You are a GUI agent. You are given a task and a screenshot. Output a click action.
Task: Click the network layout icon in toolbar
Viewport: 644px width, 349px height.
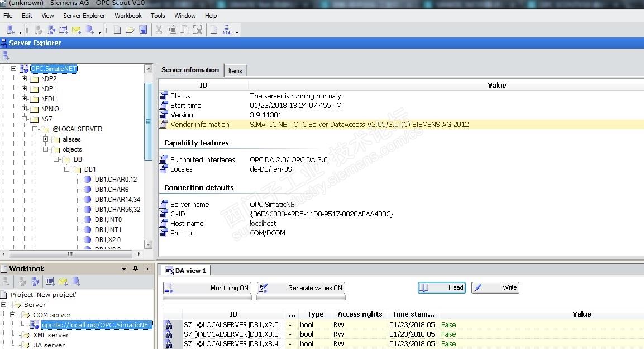[x=227, y=30]
